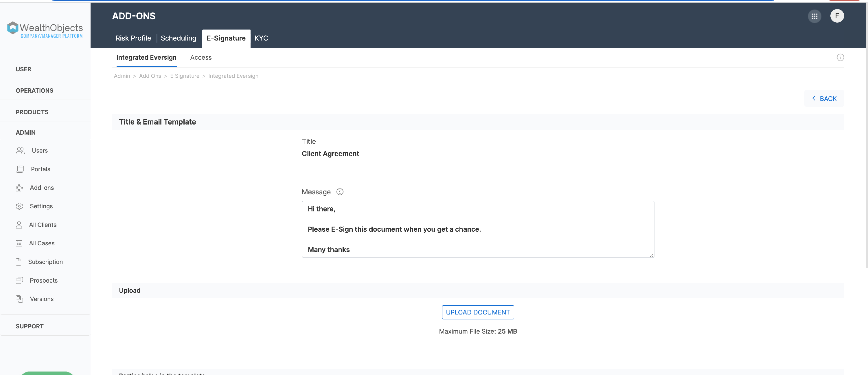Viewport: 868px width, 375px height.
Task: Click inside the Message text area
Action: click(478, 229)
